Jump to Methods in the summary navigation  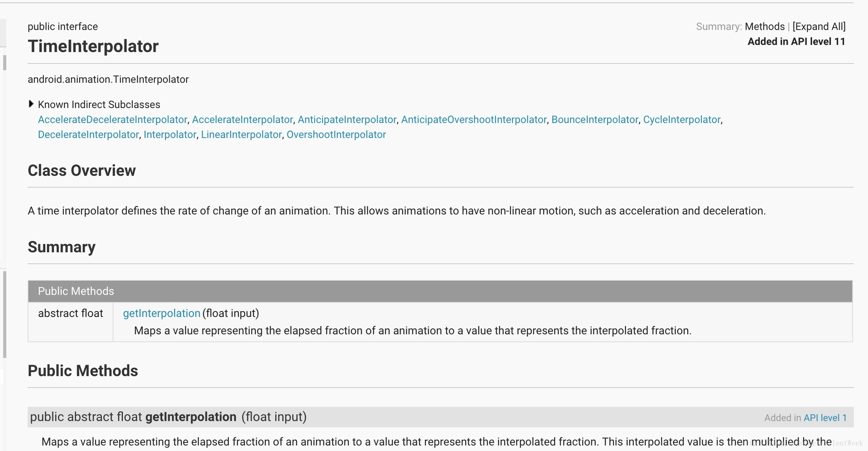coord(764,26)
